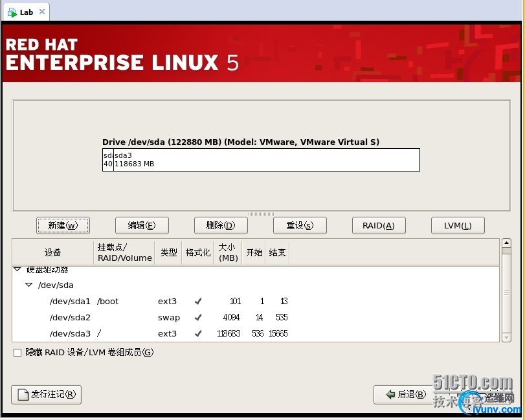525x420 pixels.
Task: Click the 类型 column header
Action: point(168,252)
